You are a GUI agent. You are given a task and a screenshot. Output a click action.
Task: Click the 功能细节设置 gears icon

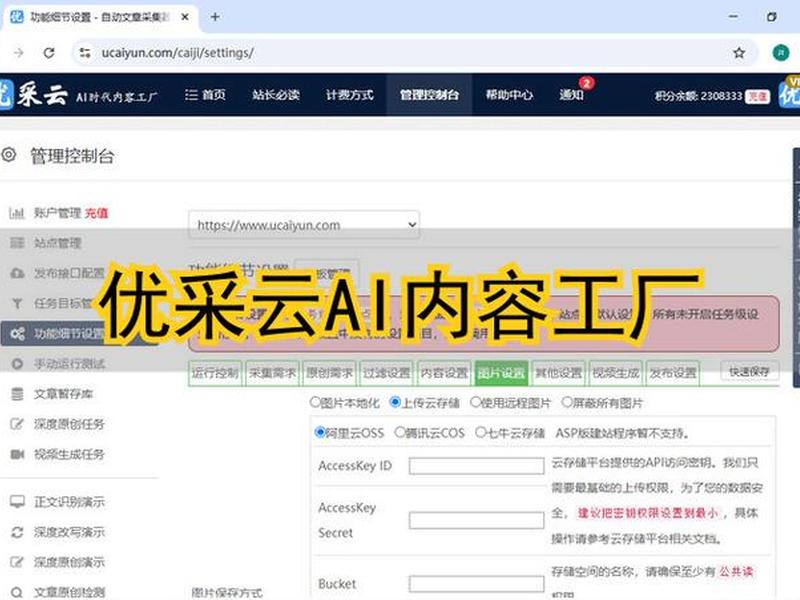pos(17,334)
